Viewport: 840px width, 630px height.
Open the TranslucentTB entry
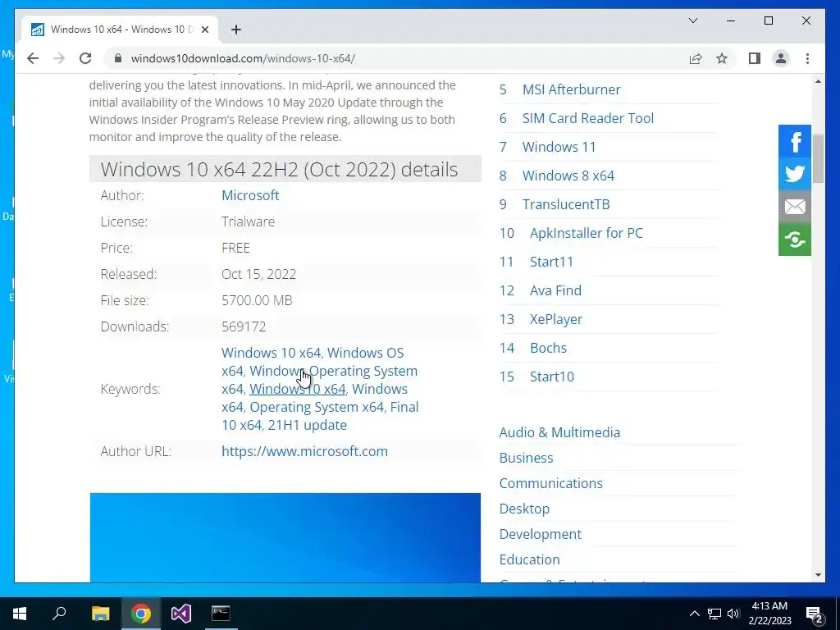click(566, 204)
